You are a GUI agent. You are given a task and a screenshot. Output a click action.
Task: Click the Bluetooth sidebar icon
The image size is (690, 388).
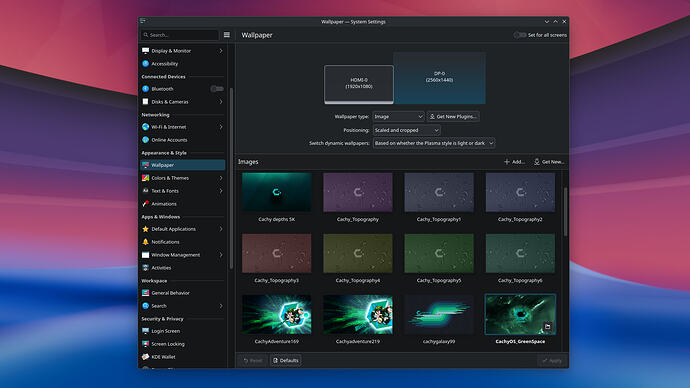pos(145,89)
